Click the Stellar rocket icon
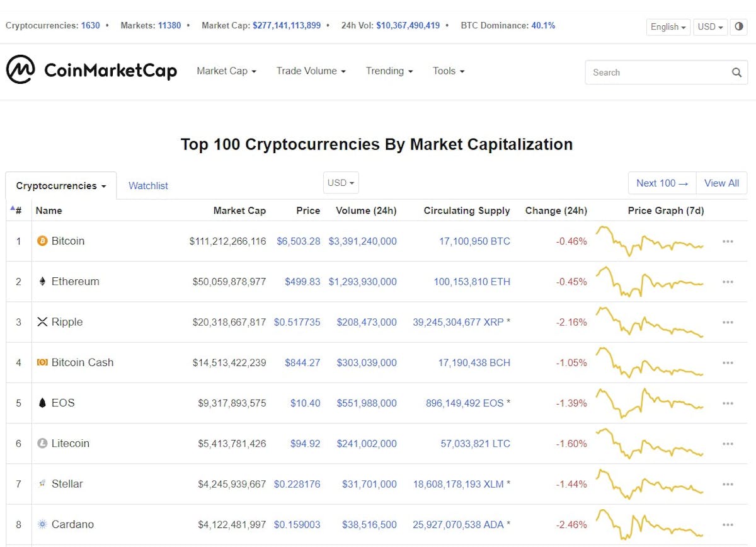 41,483
